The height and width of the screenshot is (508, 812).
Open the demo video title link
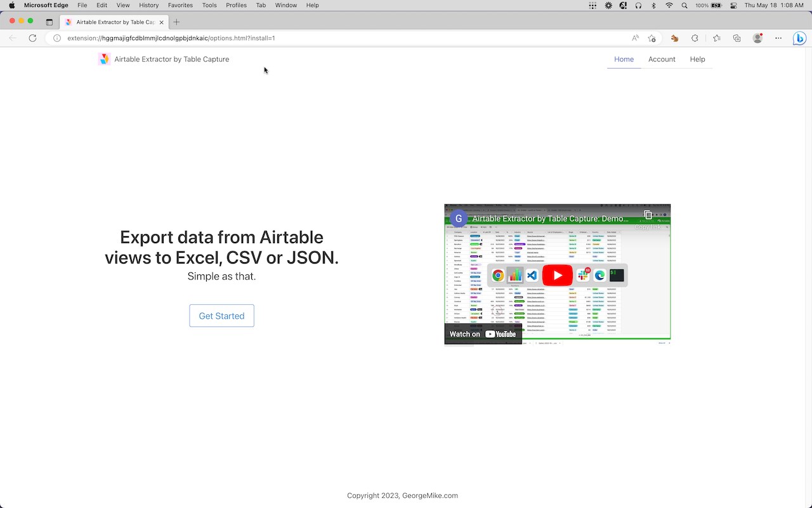[550, 218]
